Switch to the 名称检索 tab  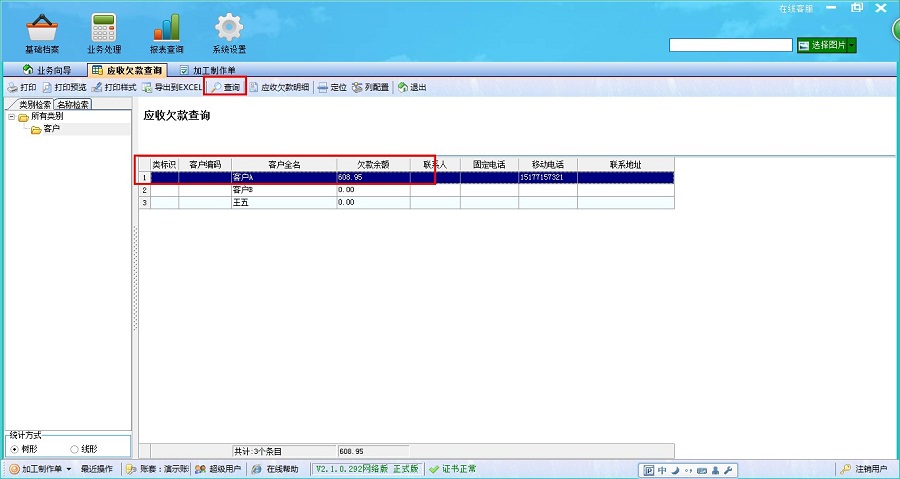tap(73, 104)
